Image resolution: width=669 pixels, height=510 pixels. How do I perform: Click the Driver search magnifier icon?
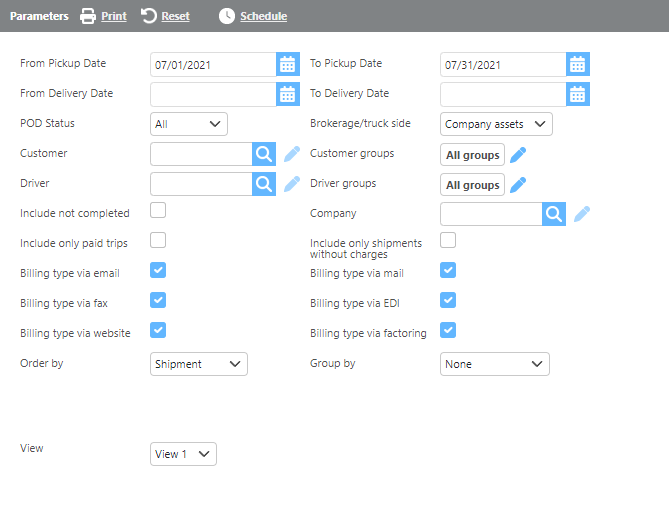tap(263, 184)
